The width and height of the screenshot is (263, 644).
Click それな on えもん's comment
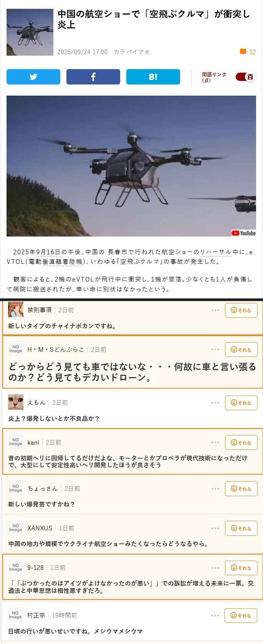(x=241, y=403)
